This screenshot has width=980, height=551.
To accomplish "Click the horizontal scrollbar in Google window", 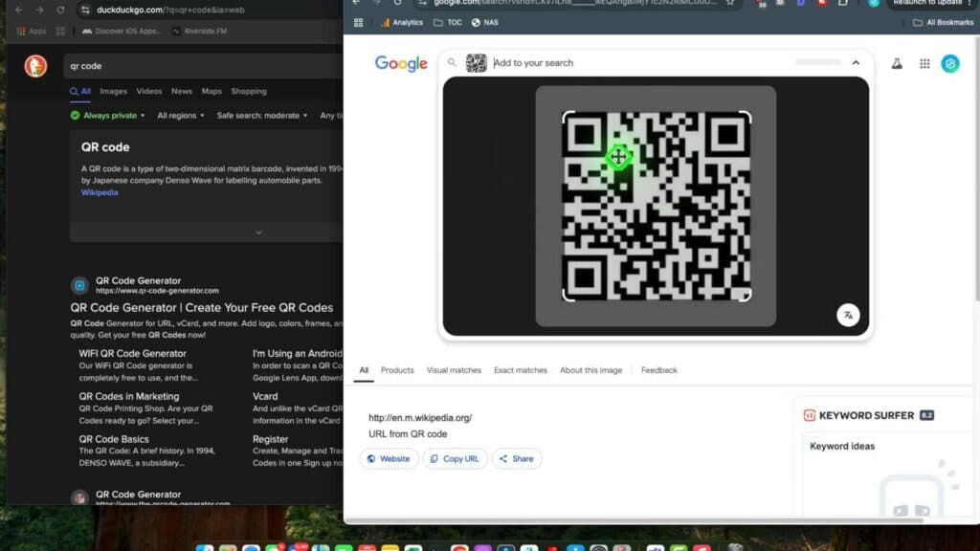I will coord(634,519).
